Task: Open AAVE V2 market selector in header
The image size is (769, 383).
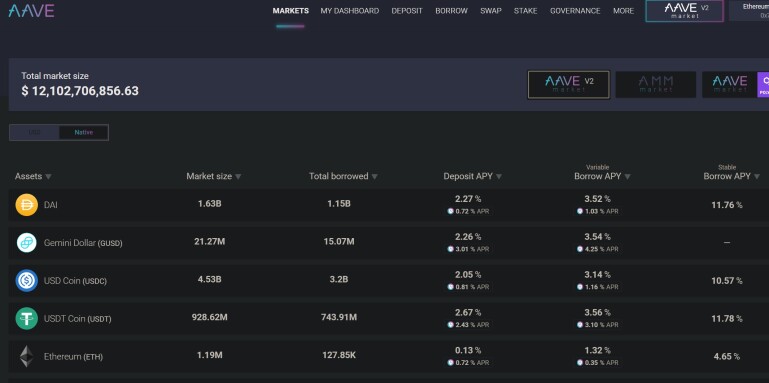Action: tap(685, 11)
